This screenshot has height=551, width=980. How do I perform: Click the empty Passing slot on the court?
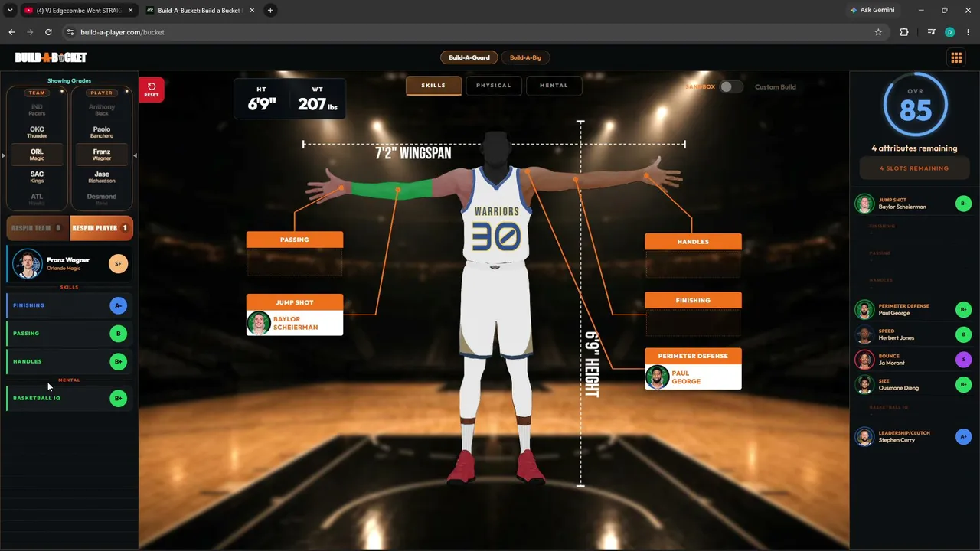tap(295, 262)
